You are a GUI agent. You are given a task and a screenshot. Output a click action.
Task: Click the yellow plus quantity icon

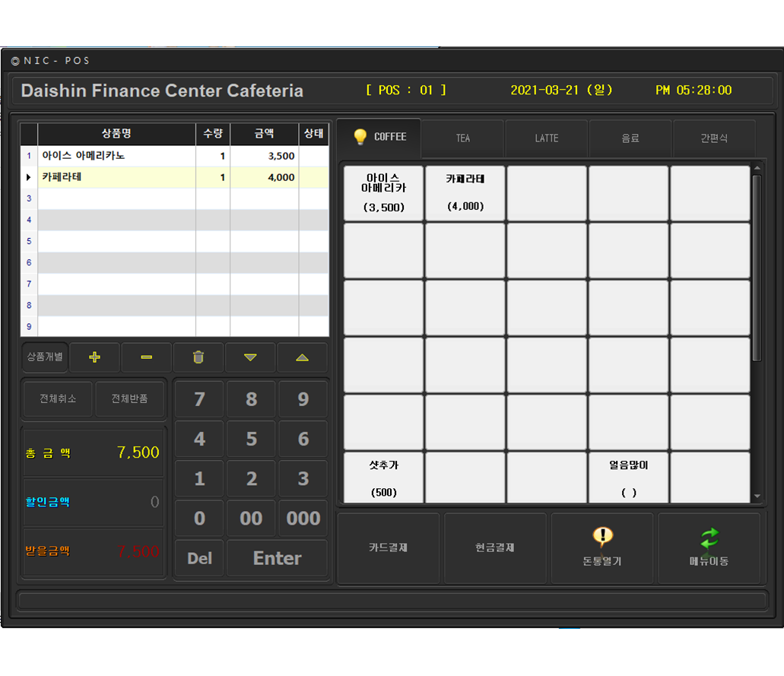(95, 357)
